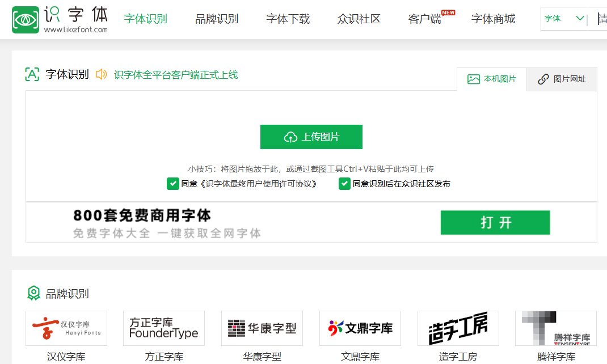Click the 字体识别 scan icon beside the heading
The height and width of the screenshot is (364, 607).
32,74
